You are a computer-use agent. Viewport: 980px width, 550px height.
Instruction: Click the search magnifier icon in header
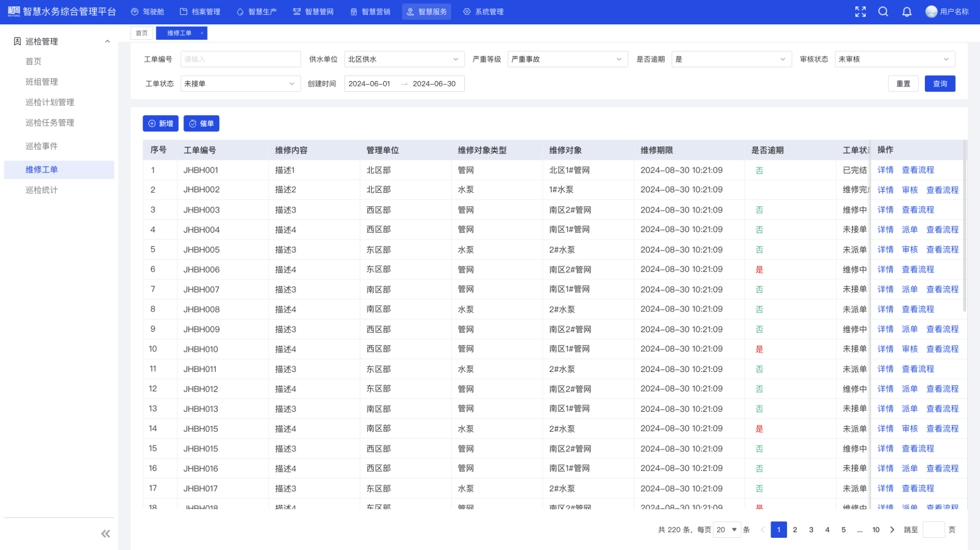[884, 11]
